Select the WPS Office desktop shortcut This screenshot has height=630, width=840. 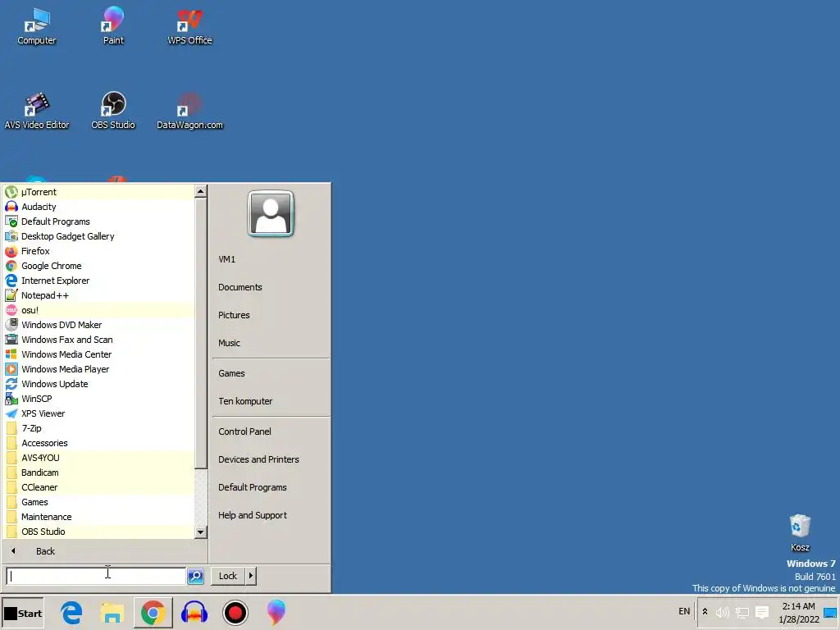tap(189, 27)
